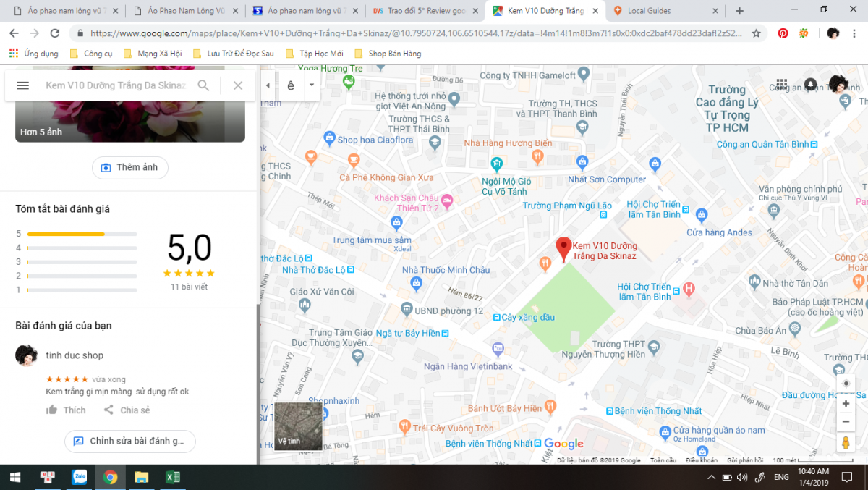Image resolution: width=868 pixels, height=490 pixels.
Task: Select 'UBND phường 12' map marker
Action: tap(407, 308)
